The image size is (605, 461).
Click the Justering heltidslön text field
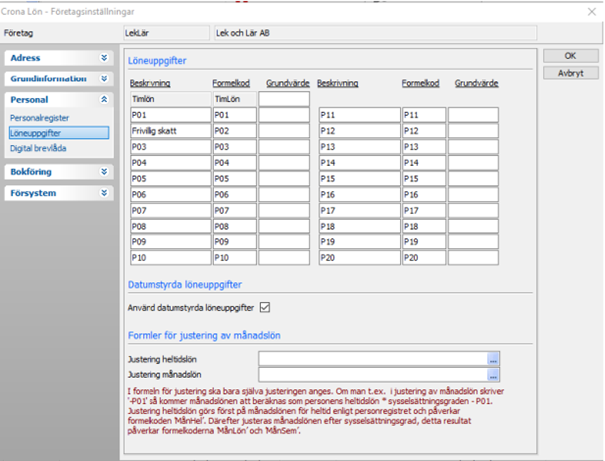[x=372, y=358]
